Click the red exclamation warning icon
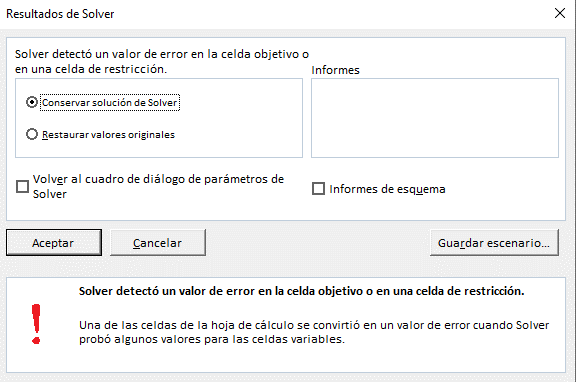This screenshot has height=382, width=576. 36,324
